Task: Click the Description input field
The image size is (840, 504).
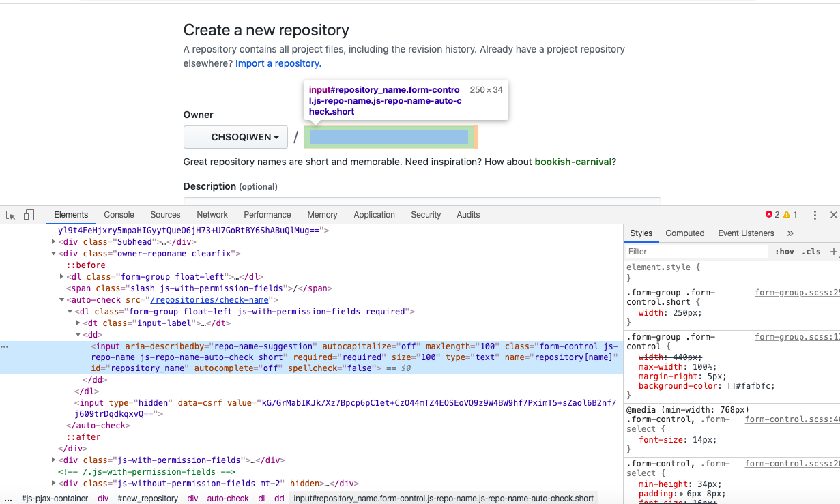Action: pos(422,202)
